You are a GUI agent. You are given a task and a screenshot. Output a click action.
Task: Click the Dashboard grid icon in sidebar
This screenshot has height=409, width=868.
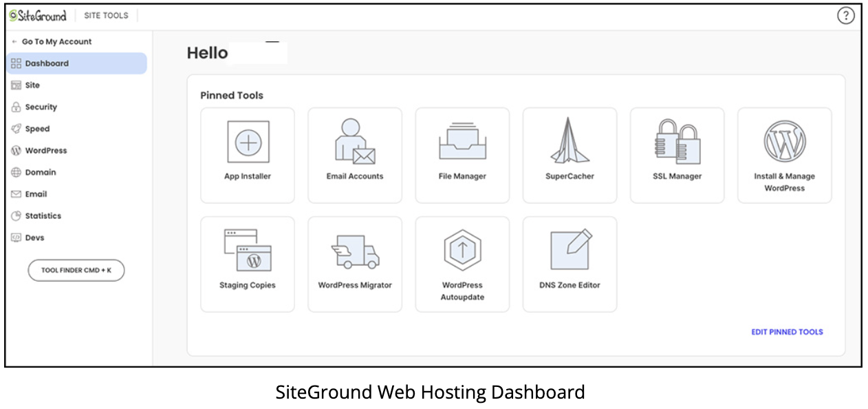[x=17, y=63]
